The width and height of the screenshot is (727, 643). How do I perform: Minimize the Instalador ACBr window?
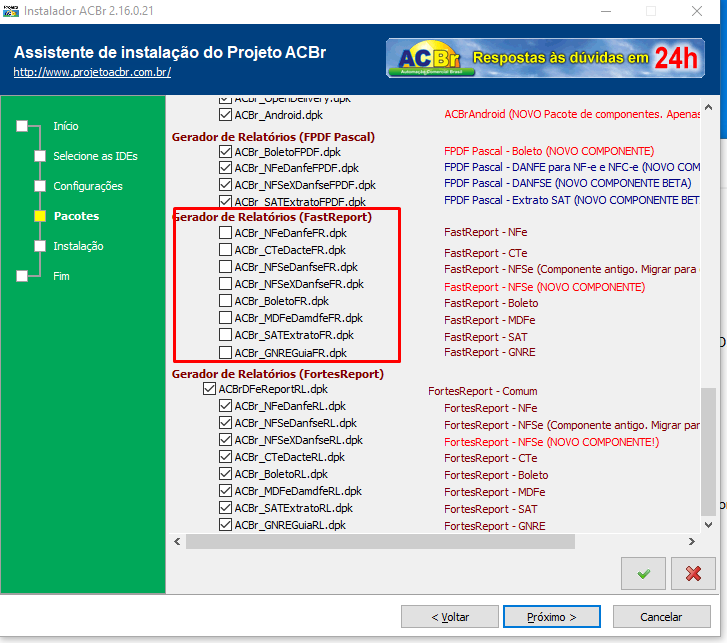point(606,11)
